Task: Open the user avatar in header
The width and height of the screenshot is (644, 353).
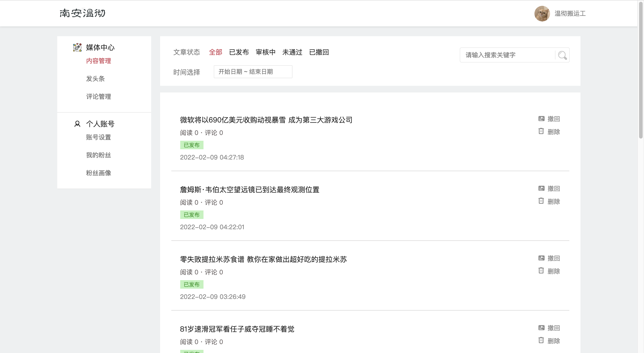Action: click(542, 13)
